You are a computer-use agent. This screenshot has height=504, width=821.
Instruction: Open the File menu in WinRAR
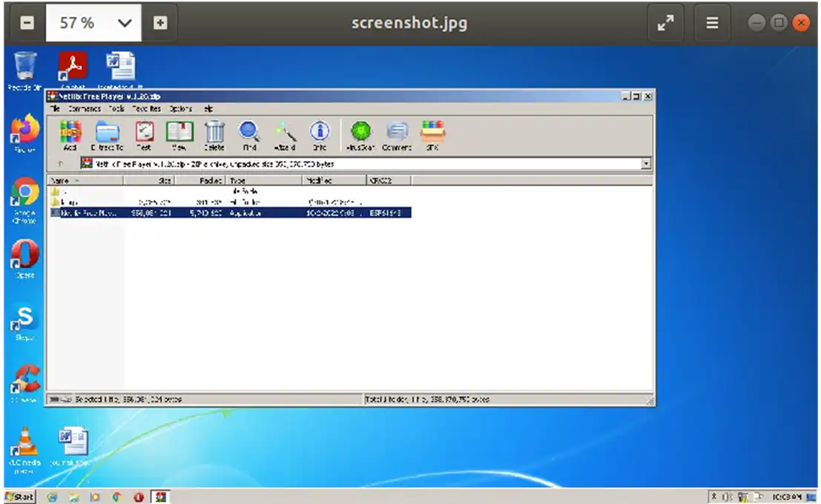55,109
